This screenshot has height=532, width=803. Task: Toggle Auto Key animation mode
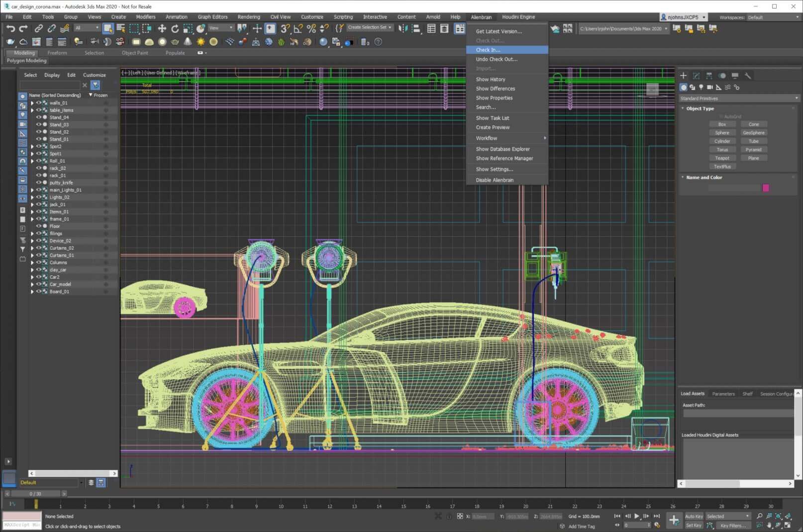(694, 516)
